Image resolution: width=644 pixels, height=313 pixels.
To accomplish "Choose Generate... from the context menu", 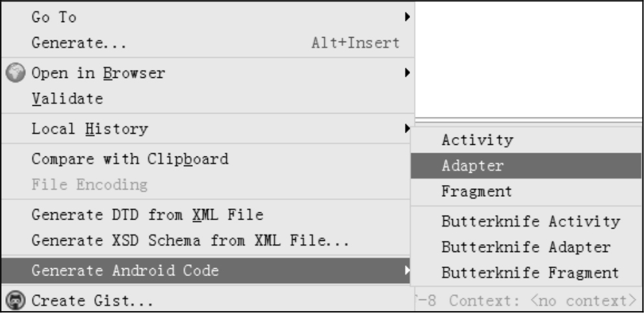I will (x=79, y=44).
